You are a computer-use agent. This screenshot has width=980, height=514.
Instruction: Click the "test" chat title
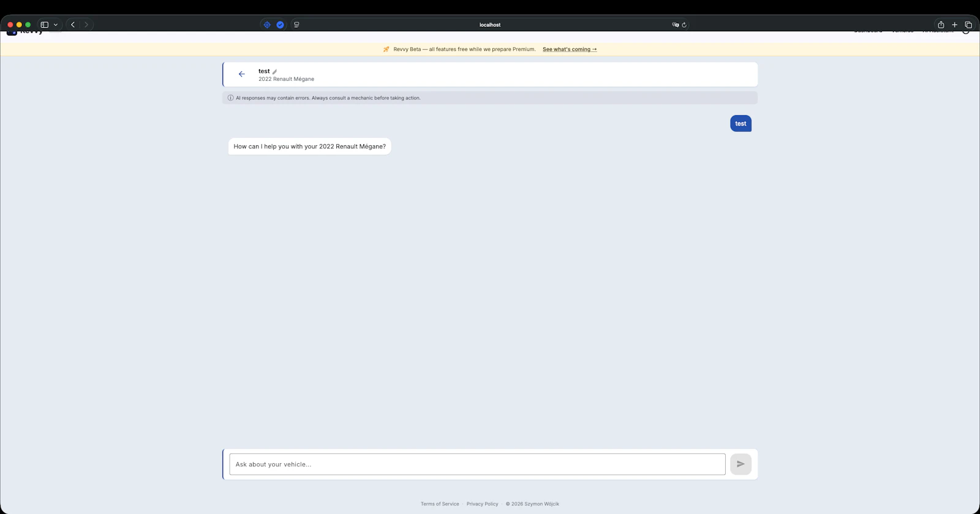pyautogui.click(x=264, y=71)
